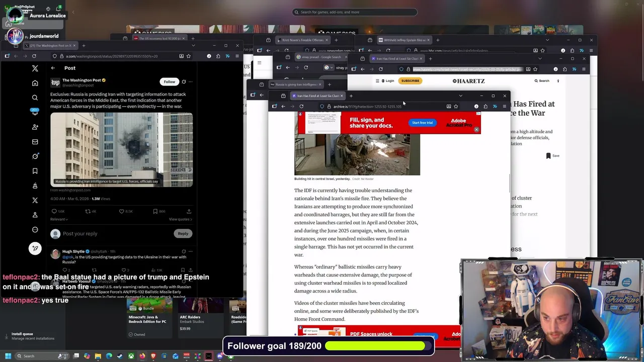
Task: Bookmark star in archive.is address bar
Action: point(456,106)
